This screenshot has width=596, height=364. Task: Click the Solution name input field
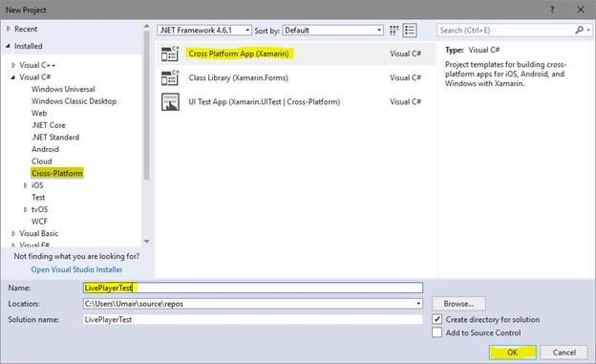point(253,319)
